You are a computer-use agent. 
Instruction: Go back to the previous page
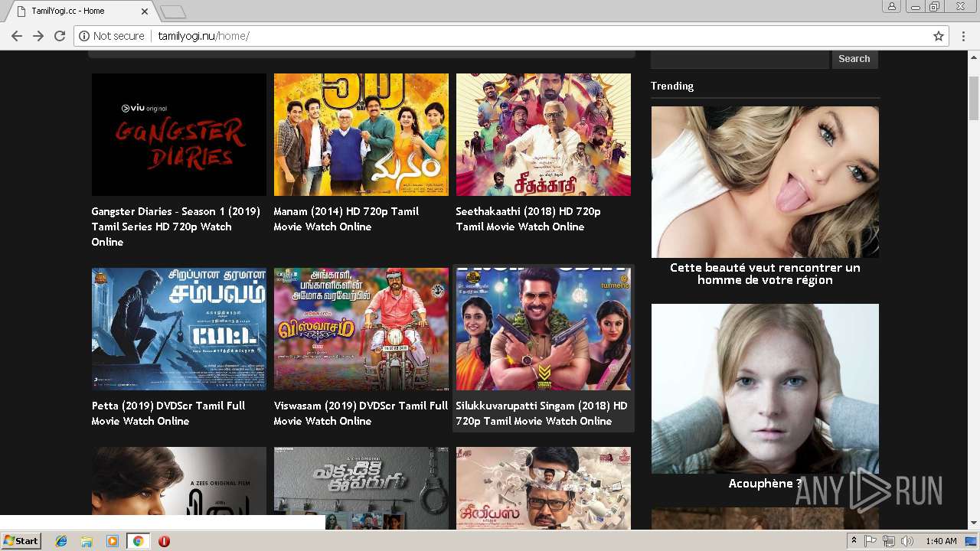point(17,36)
